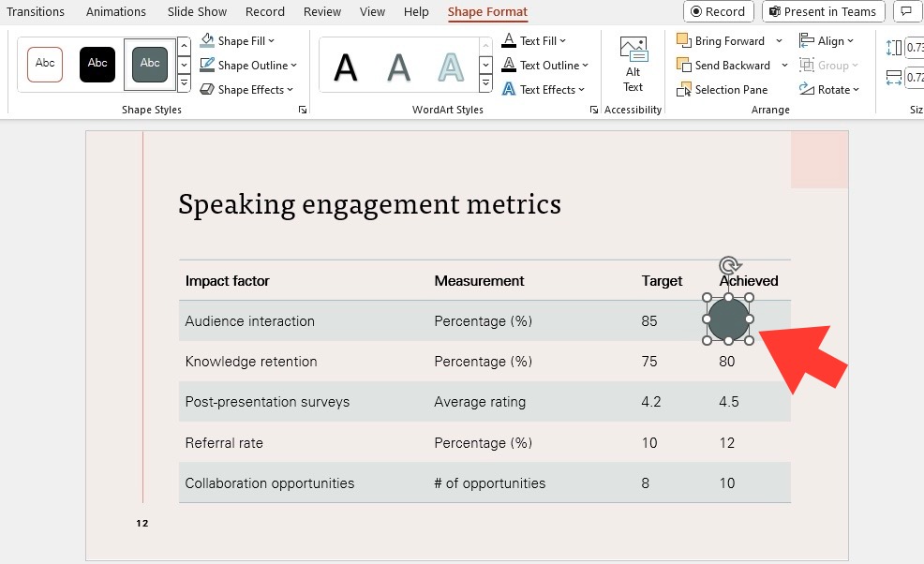This screenshot has width=924, height=564.
Task: Open the Text Fill color dropdown arrow
Action: click(x=563, y=40)
